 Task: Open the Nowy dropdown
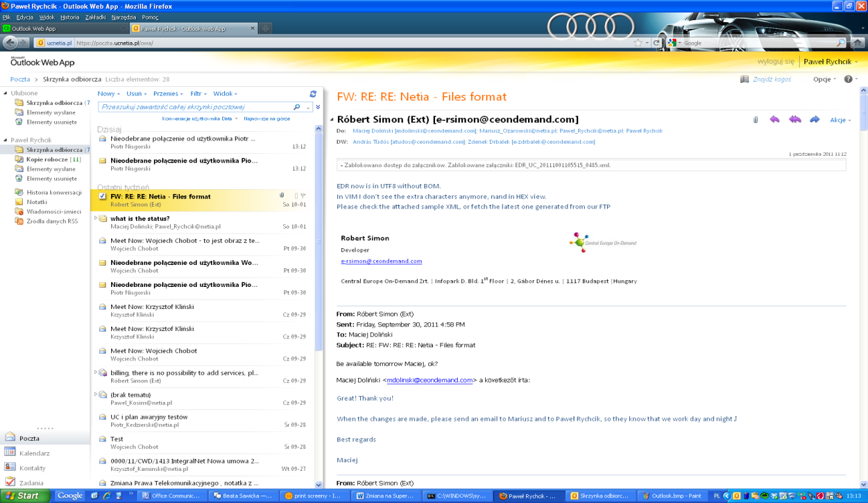(108, 94)
